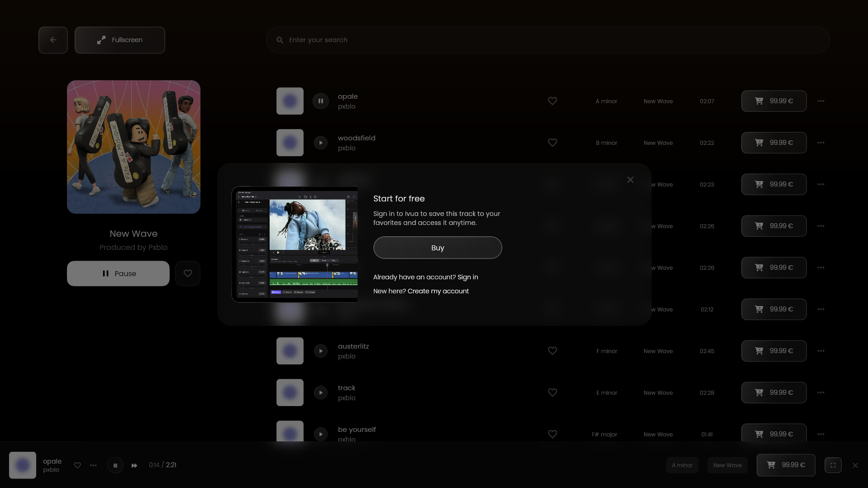Open the woodsfield track title

click(x=357, y=138)
